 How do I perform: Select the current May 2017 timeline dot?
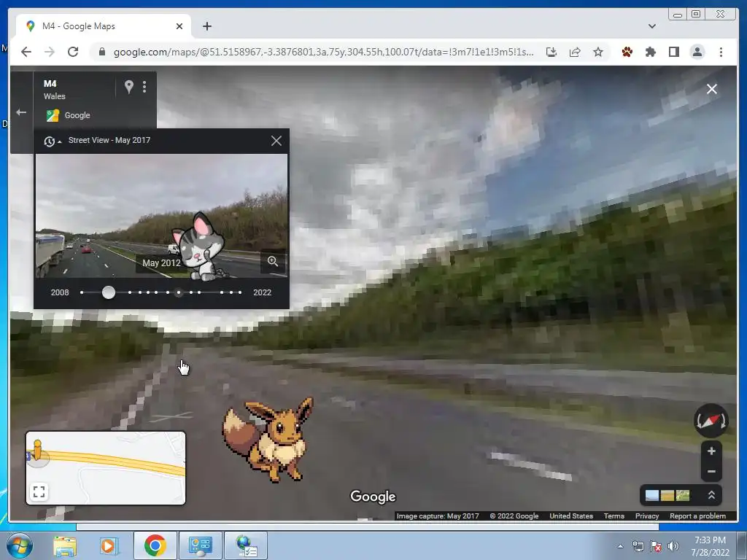pyautogui.click(x=179, y=292)
